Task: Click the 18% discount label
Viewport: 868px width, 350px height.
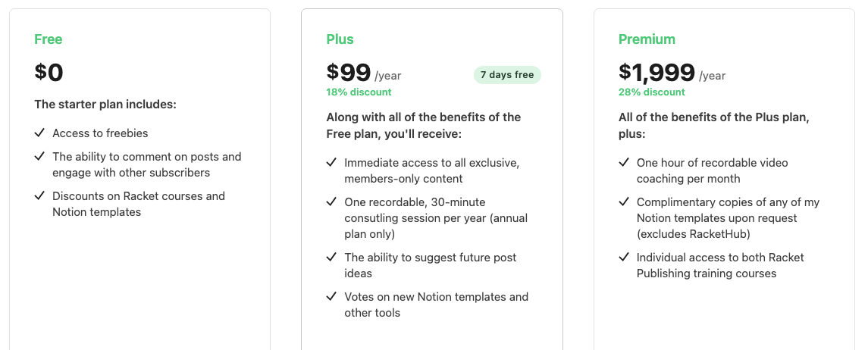Action: pyautogui.click(x=359, y=92)
